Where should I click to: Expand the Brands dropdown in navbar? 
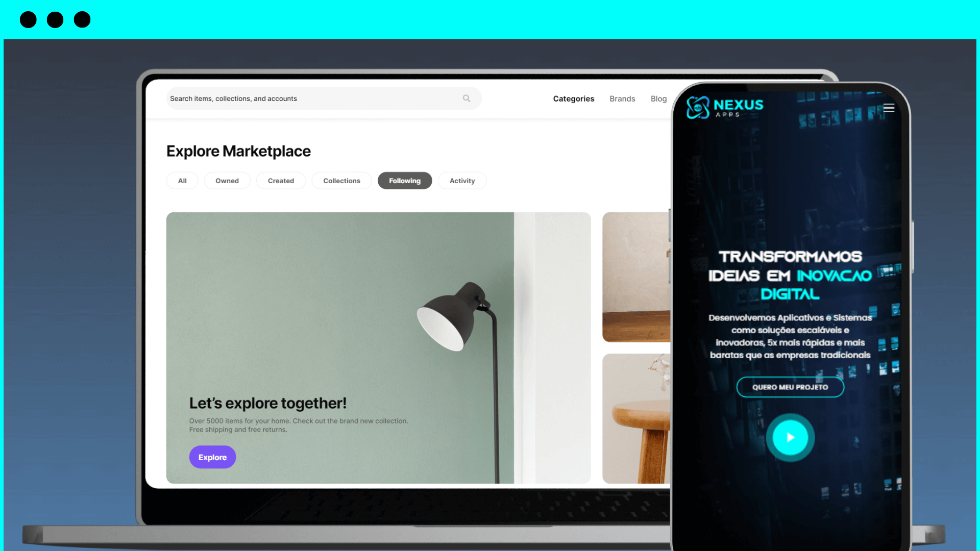point(622,98)
